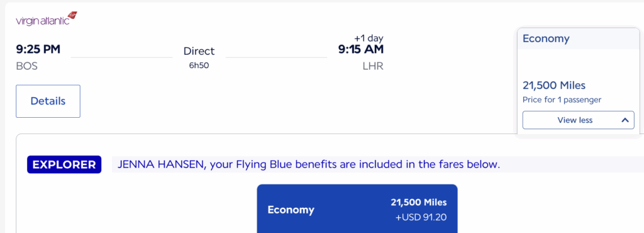The image size is (644, 233).
Task: Click the LHR arrival airport code
Action: point(373,65)
